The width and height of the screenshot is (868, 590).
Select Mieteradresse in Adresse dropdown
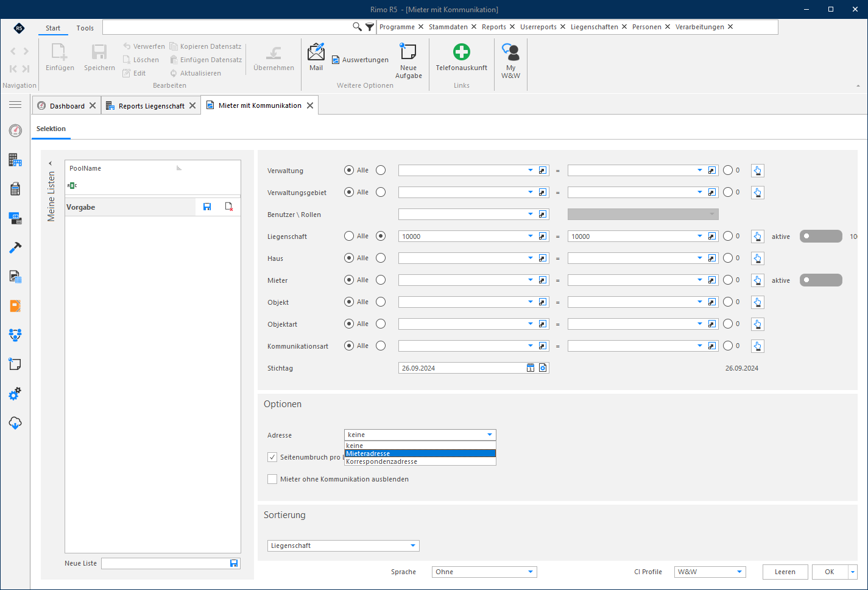pyautogui.click(x=420, y=453)
